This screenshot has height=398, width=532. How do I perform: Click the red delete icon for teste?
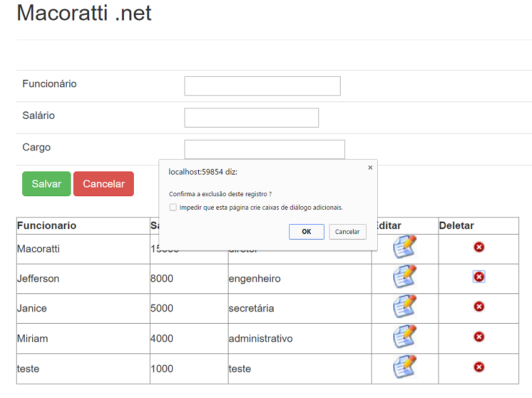coord(479,367)
